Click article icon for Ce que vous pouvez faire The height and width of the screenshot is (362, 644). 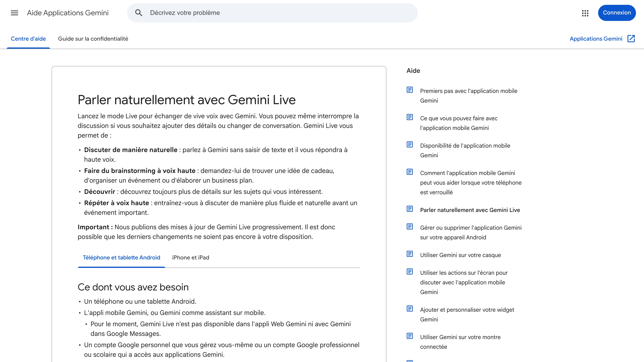410,117
